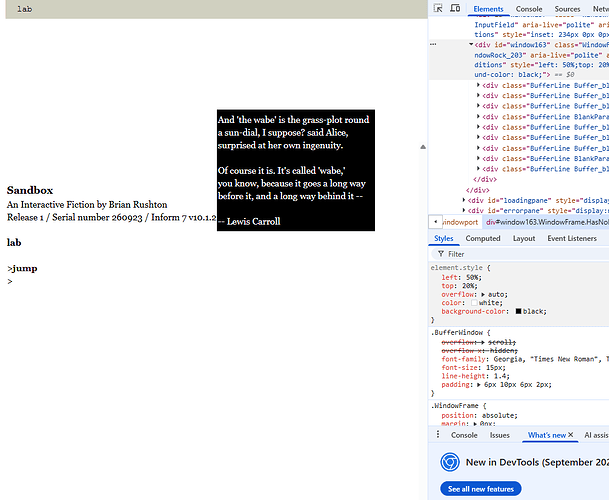Click the bold "lab" room name in the transcript
This screenshot has height=500, width=609.
[x=14, y=243]
